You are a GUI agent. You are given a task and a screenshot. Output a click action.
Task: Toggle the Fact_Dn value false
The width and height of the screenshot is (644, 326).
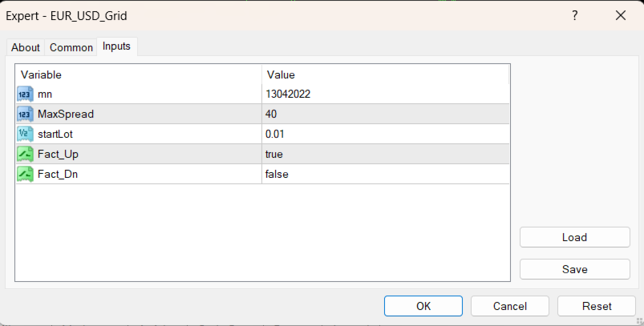(277, 174)
